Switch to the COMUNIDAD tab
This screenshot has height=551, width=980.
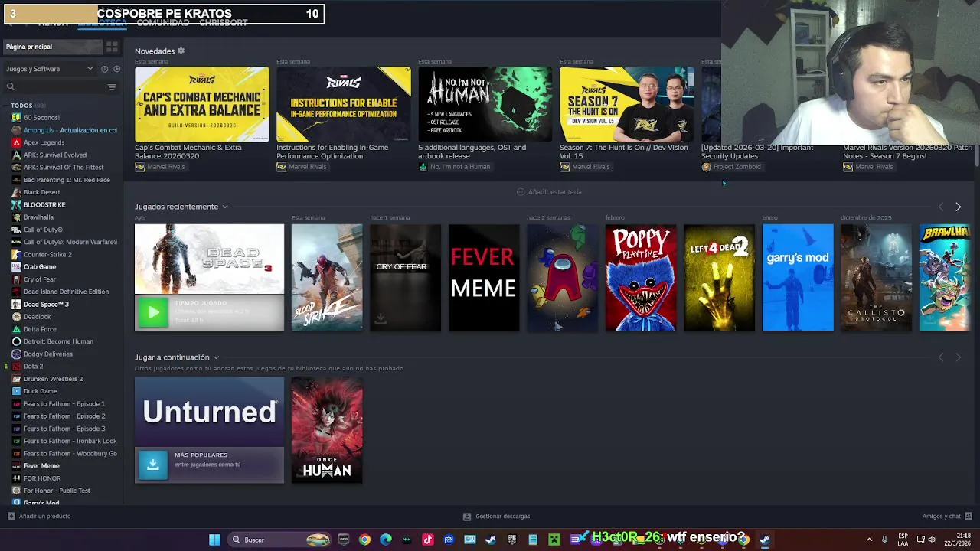[162, 23]
